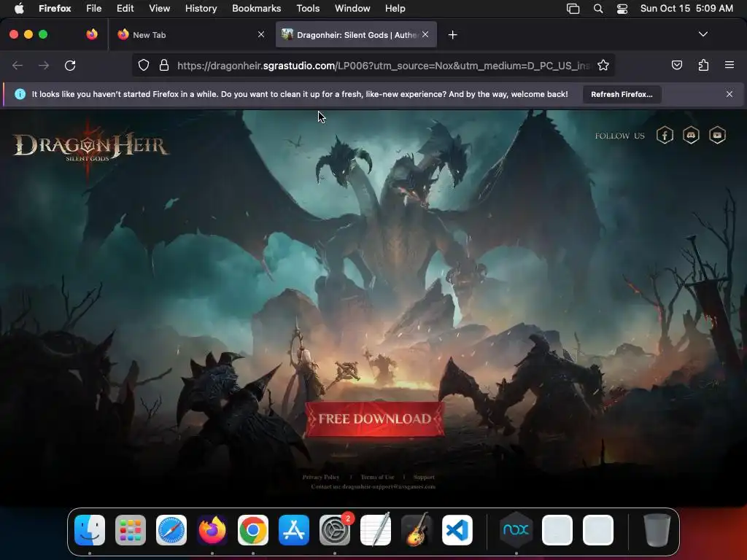Open the Extensions puzzle icon
The height and width of the screenshot is (560, 747).
(x=703, y=65)
